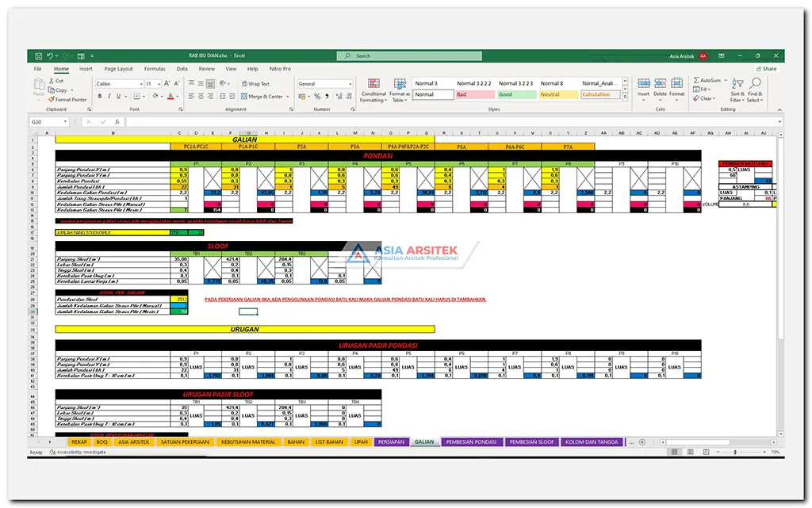The height and width of the screenshot is (508, 812).
Task: Toggle underline formatting
Action: [x=119, y=96]
